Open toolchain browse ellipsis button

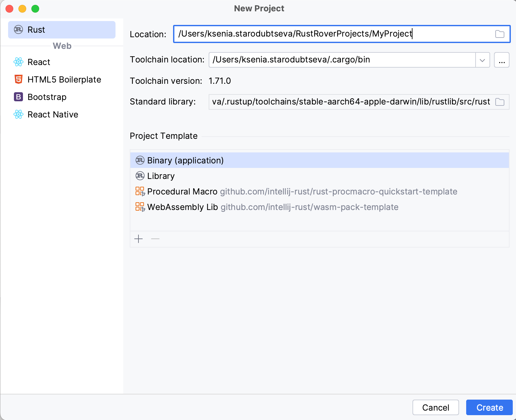click(501, 60)
